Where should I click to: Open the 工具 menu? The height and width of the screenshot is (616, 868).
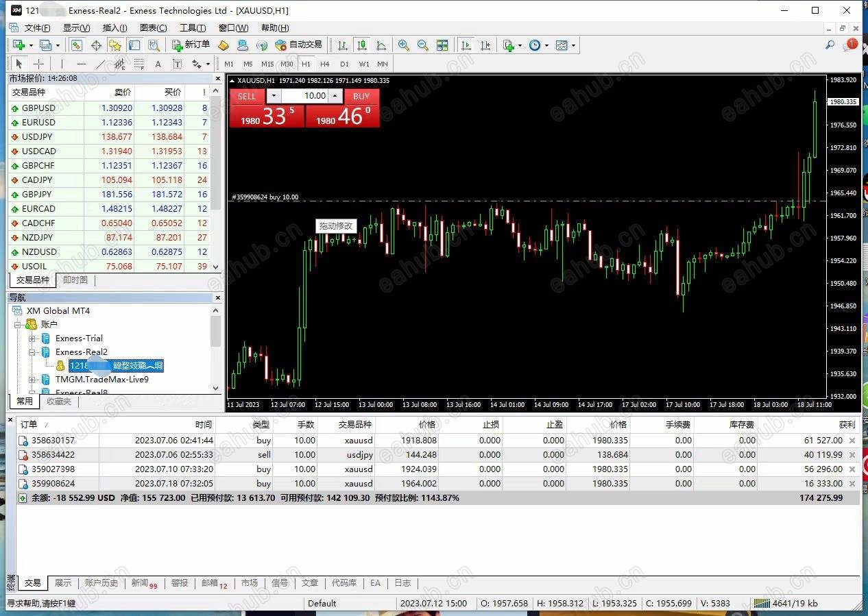(x=193, y=28)
